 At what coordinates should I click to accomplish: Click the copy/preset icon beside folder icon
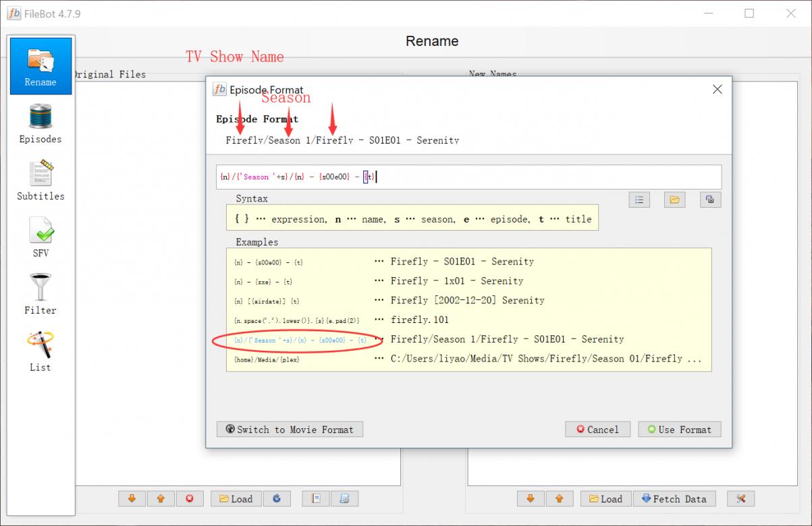pyautogui.click(x=710, y=200)
